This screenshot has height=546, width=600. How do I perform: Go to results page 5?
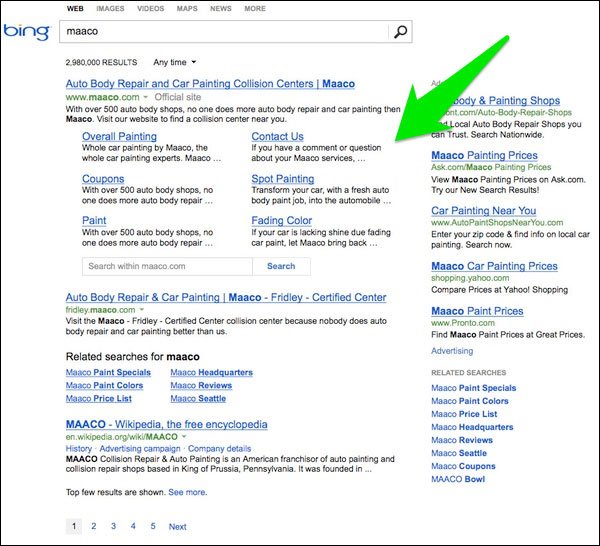click(x=153, y=526)
